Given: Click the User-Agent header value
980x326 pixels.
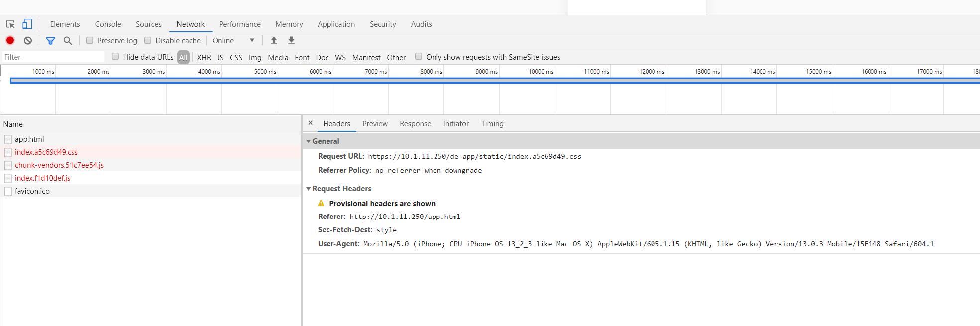Looking at the screenshot, I should point(649,244).
